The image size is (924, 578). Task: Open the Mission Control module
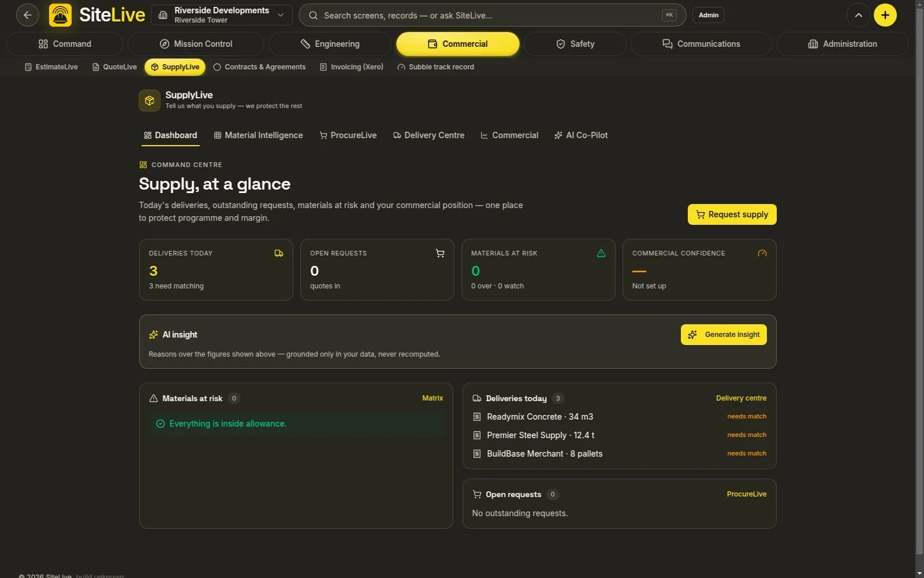pos(196,44)
